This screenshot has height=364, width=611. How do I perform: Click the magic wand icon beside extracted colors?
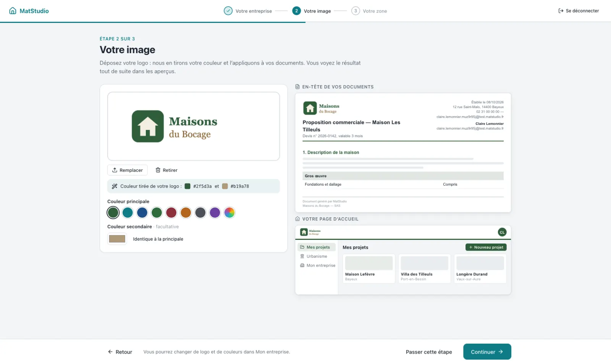115,186
